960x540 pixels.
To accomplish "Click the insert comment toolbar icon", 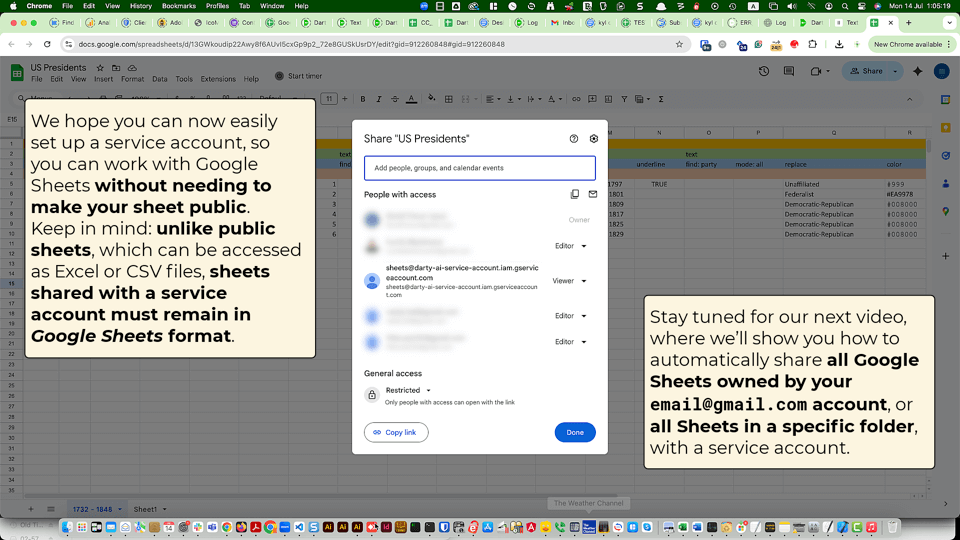I will (592, 99).
